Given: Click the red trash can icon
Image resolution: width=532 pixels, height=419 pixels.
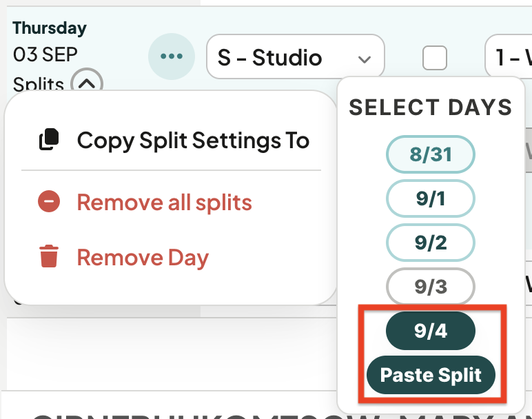Looking at the screenshot, I should 49,256.
